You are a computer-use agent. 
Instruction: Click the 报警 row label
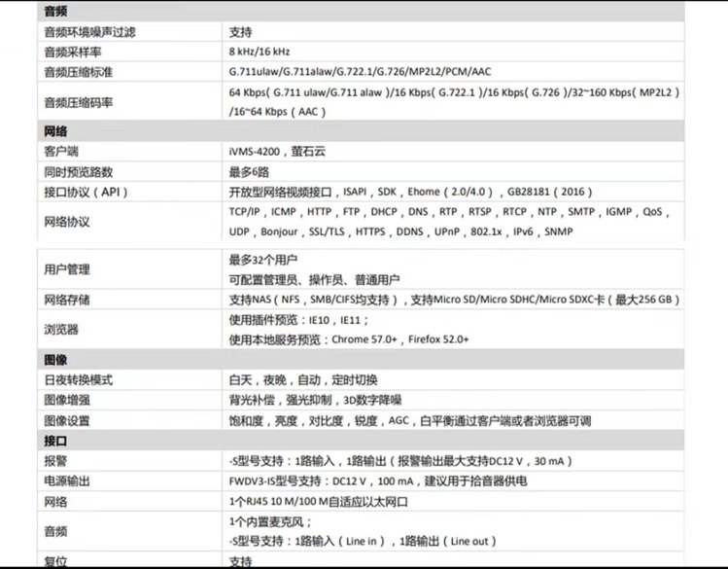pos(55,461)
